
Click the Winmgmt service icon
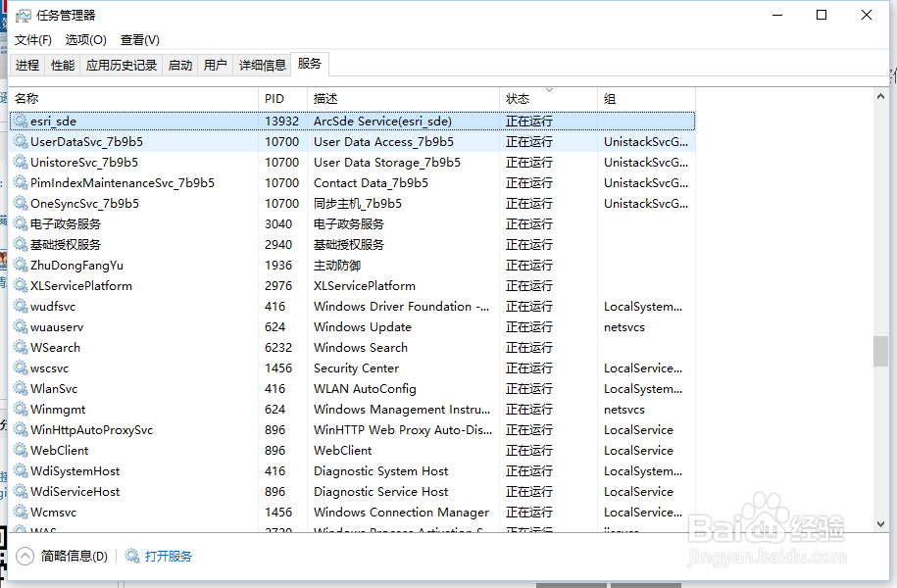(18, 409)
